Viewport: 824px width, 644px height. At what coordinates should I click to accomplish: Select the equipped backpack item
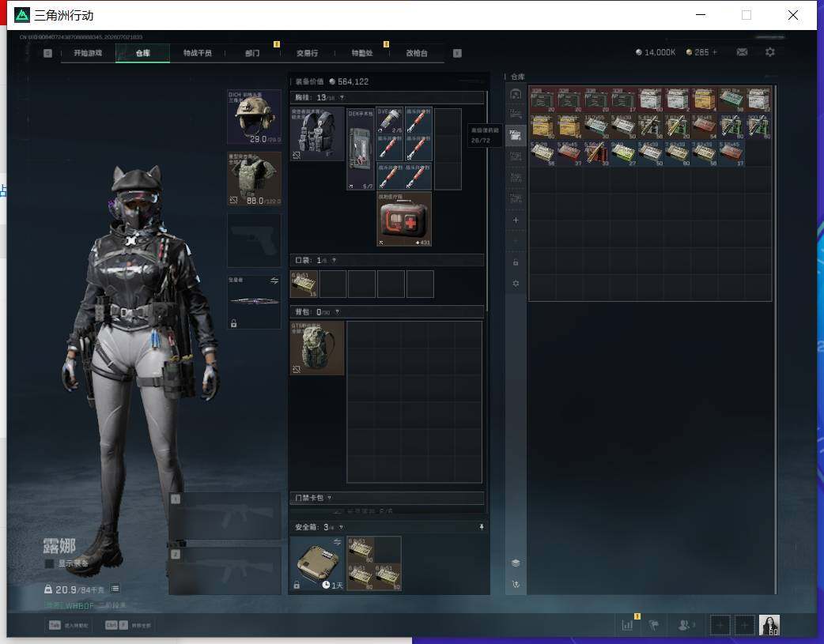pos(317,348)
